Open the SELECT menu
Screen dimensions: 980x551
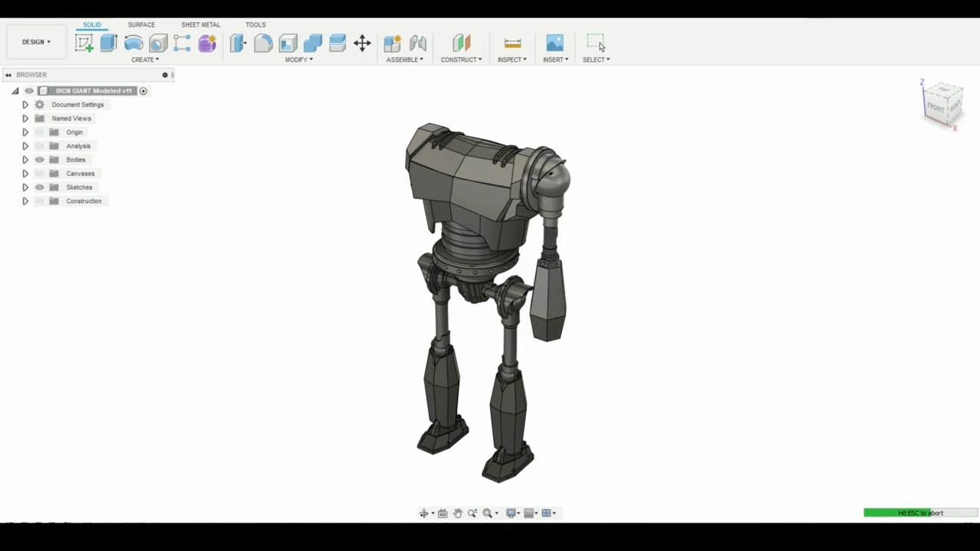596,60
